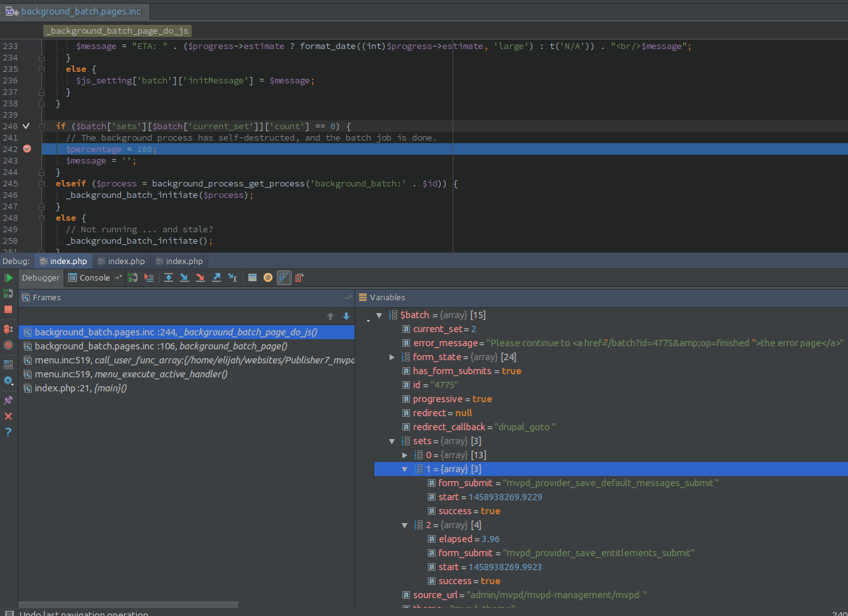The image size is (848, 616).
Task: Show the execution point
Action: 148,277
